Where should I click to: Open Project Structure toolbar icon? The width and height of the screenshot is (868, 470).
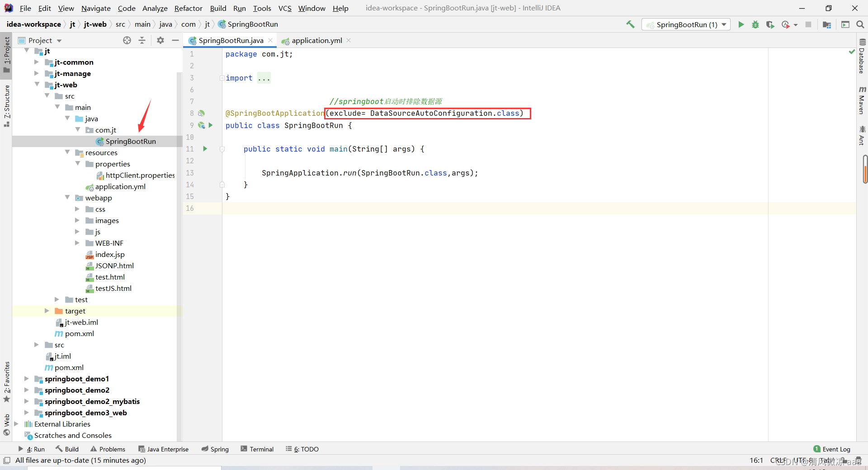[x=827, y=24]
